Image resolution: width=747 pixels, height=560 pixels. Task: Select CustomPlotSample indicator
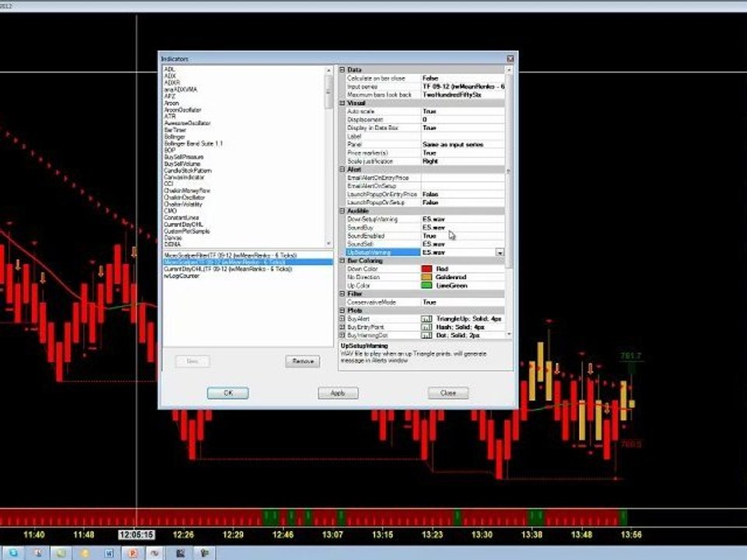(x=187, y=231)
